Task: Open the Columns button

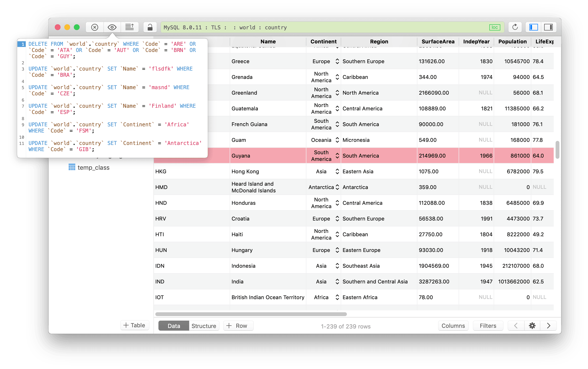Action: pyautogui.click(x=453, y=326)
